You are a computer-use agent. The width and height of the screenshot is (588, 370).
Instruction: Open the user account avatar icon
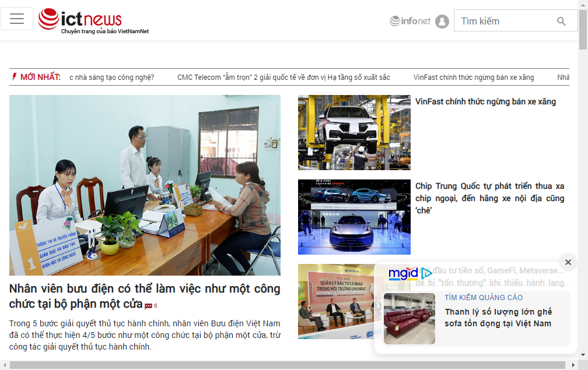[442, 22]
